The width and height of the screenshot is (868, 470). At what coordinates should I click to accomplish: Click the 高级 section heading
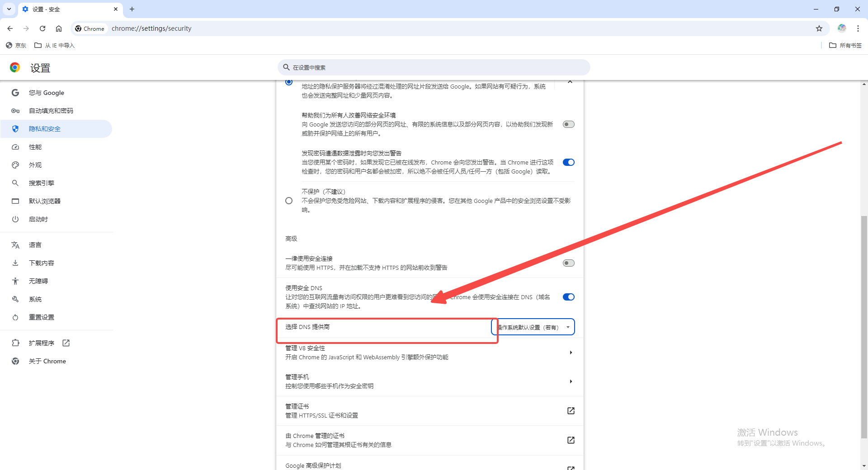[291, 239]
